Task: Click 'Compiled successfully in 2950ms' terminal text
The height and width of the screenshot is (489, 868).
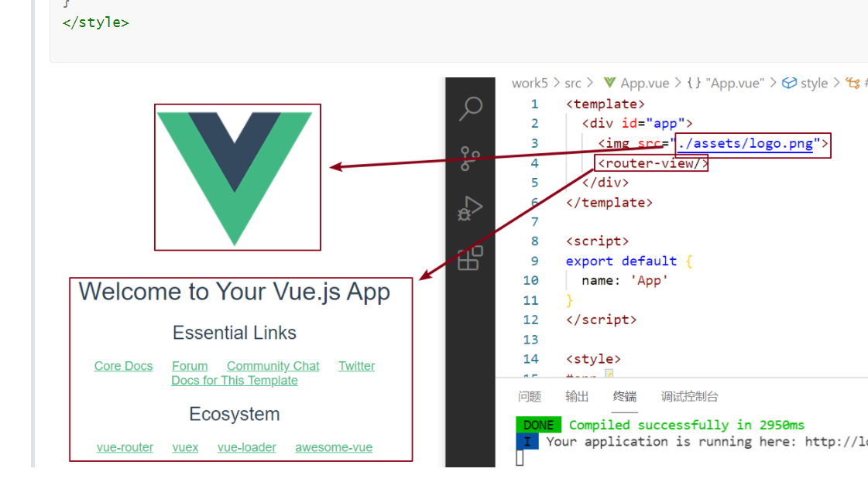Action: (687, 425)
